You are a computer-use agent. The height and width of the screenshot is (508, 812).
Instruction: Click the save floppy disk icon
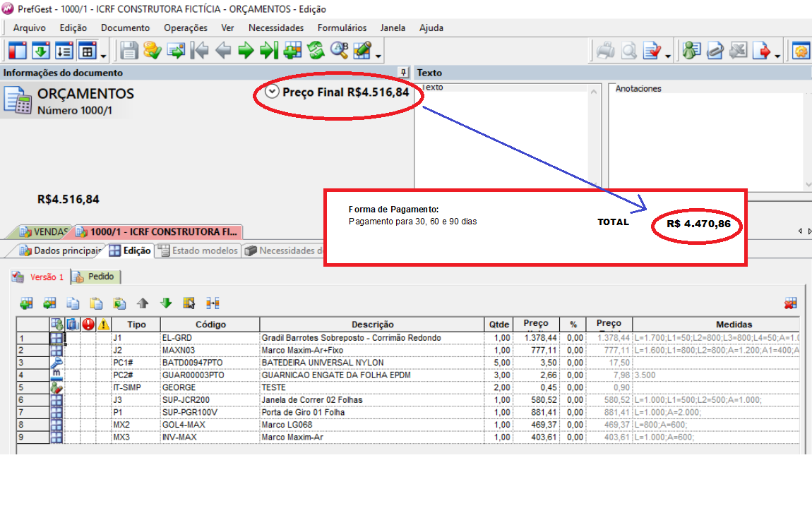coord(129,51)
